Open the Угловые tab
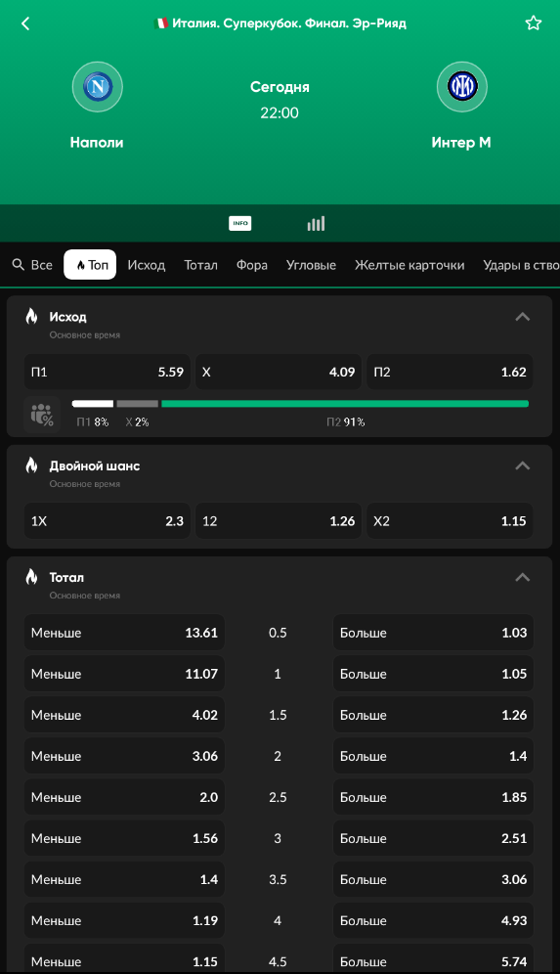Screen dimensions: 560x974 pyautogui.click(x=311, y=265)
